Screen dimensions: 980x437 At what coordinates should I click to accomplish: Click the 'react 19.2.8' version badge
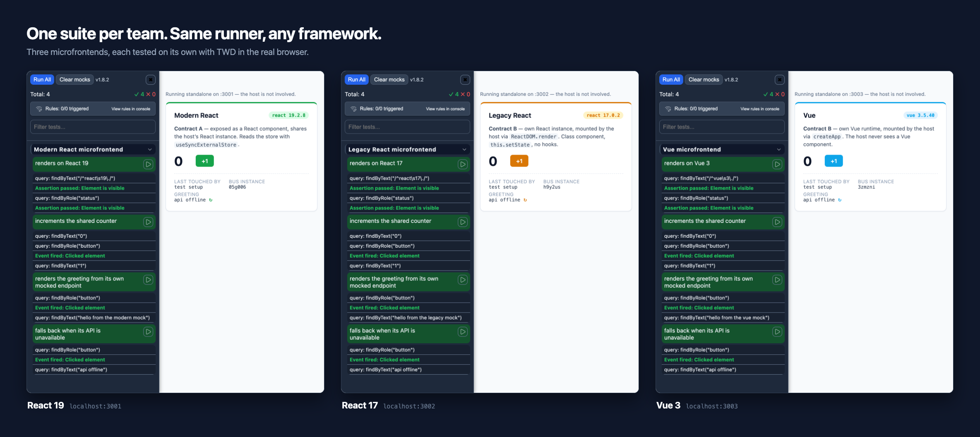click(289, 115)
